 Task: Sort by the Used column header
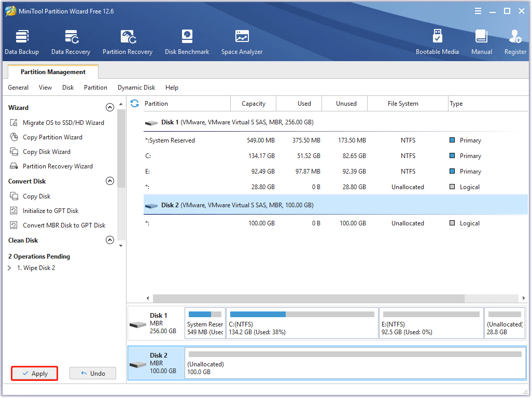(x=299, y=104)
